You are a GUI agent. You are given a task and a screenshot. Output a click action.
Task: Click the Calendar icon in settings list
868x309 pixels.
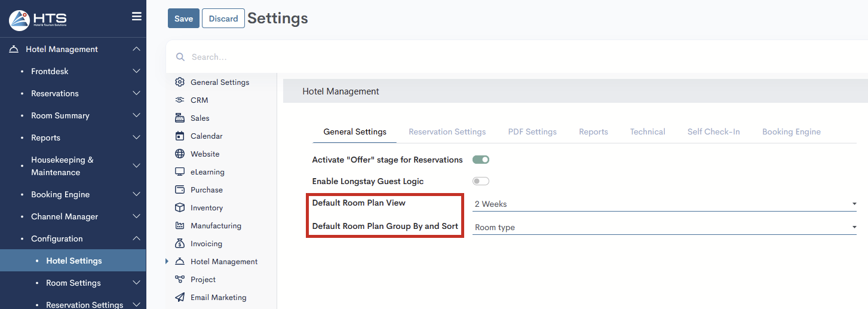click(180, 136)
